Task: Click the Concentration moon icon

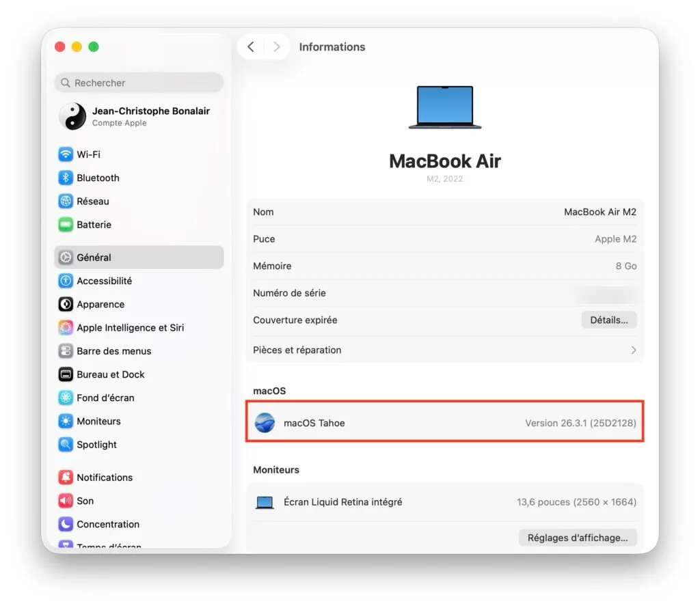Action: pos(66,524)
